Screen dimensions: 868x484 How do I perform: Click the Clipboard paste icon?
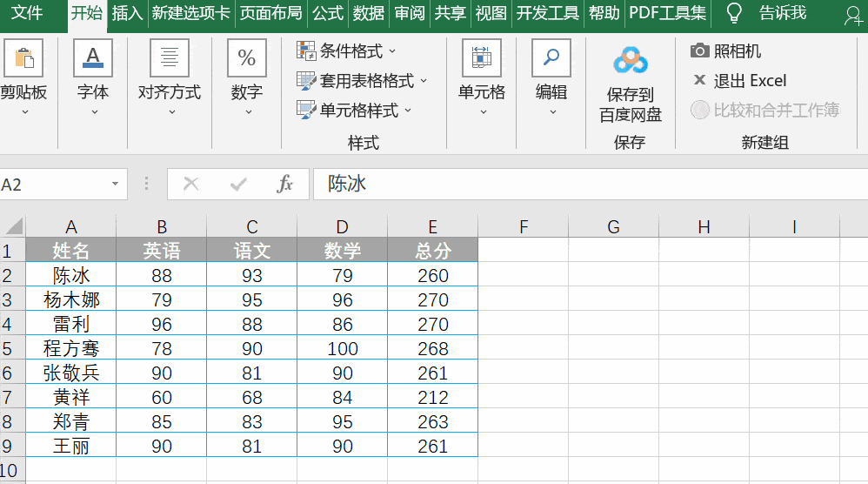tap(23, 57)
